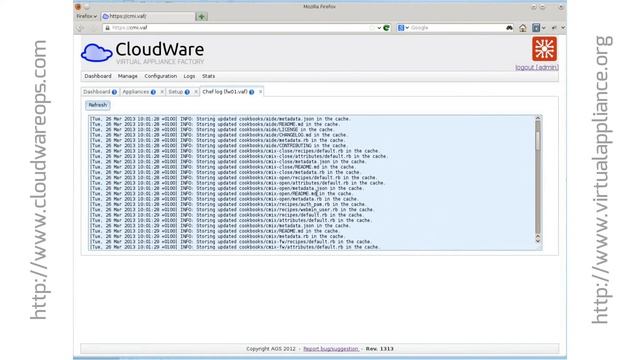Click the Refresh button

click(98, 105)
